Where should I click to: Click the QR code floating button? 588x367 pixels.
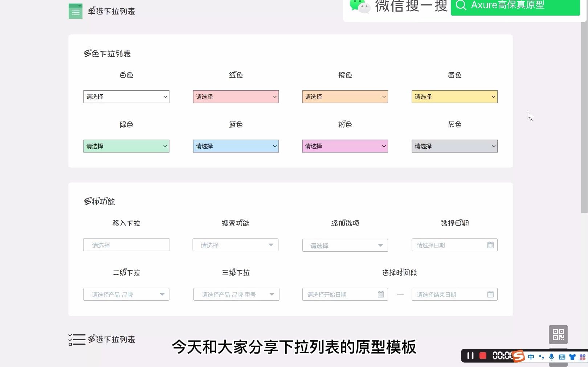(x=558, y=334)
